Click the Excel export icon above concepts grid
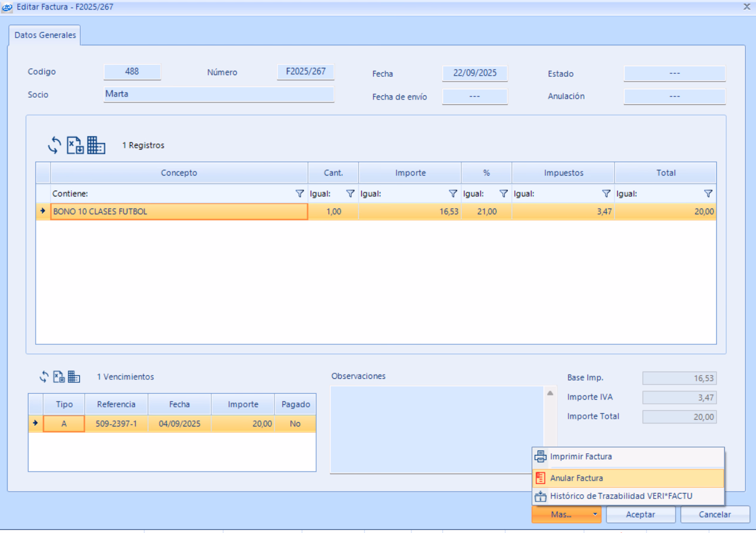This screenshot has width=756, height=533. coord(75,145)
